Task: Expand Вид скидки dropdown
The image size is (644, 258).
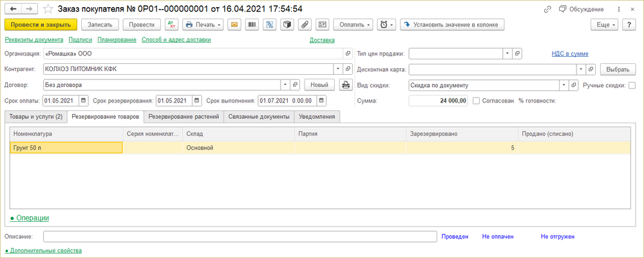Action: pos(563,85)
